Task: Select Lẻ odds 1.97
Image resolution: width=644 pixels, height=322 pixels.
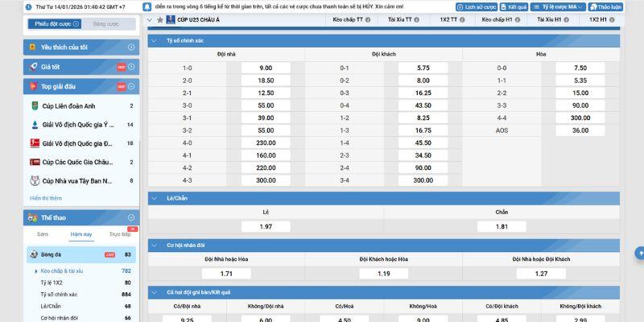Action: pyautogui.click(x=266, y=227)
